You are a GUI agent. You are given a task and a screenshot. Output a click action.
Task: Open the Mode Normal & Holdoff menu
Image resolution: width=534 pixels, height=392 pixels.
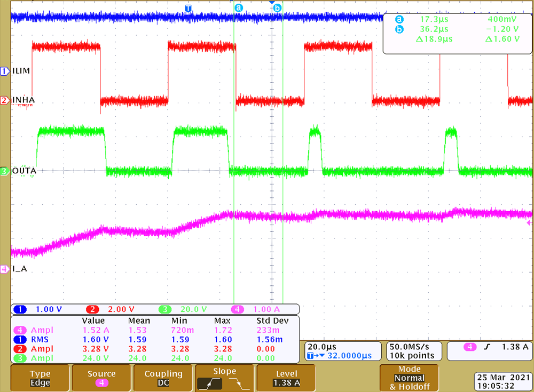click(x=409, y=378)
